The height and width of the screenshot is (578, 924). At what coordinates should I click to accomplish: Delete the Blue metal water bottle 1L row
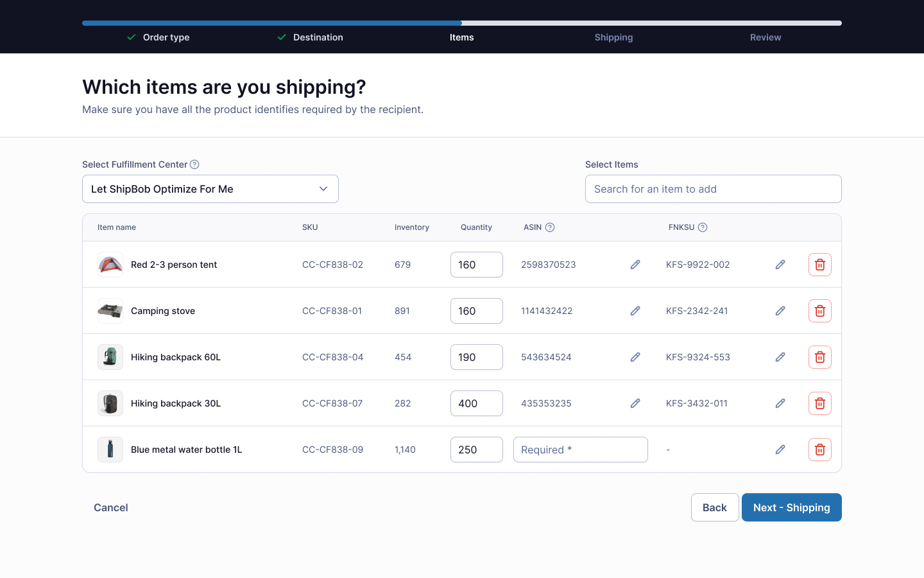(x=819, y=450)
